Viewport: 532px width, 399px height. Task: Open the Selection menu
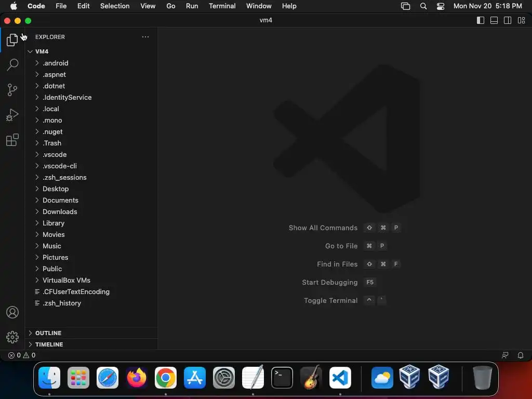115,6
